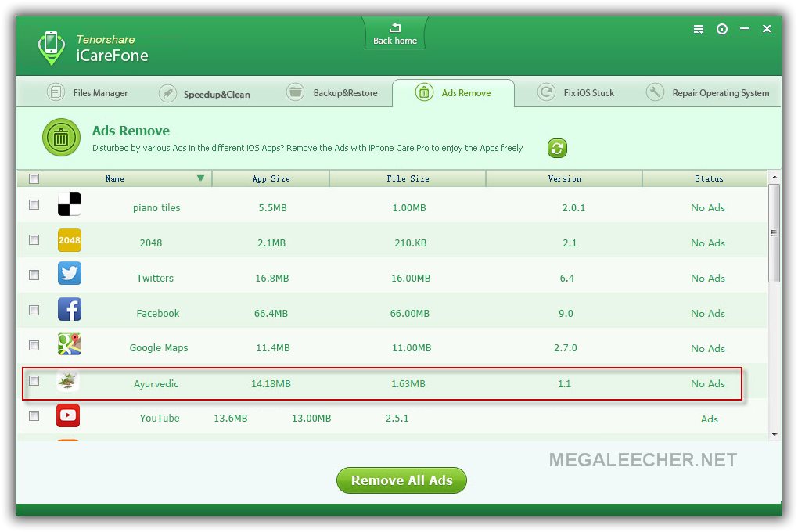Screen dimensions: 798x532
Task: Click the Backup&Restore folder icon
Action: [295, 92]
